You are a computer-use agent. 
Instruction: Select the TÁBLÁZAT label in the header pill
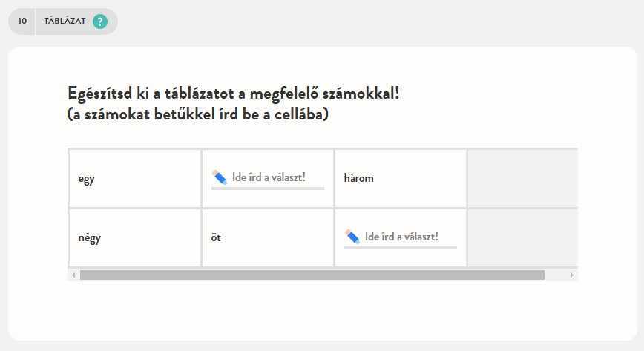pyautogui.click(x=65, y=22)
